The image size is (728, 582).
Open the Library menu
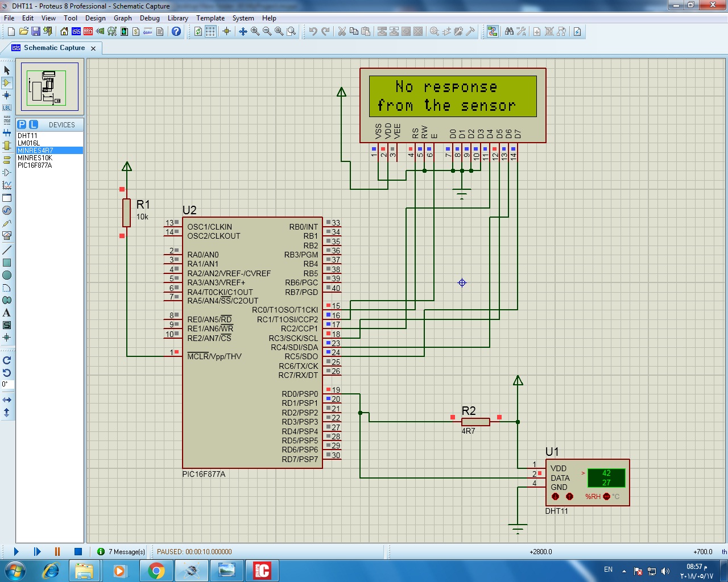click(x=178, y=18)
